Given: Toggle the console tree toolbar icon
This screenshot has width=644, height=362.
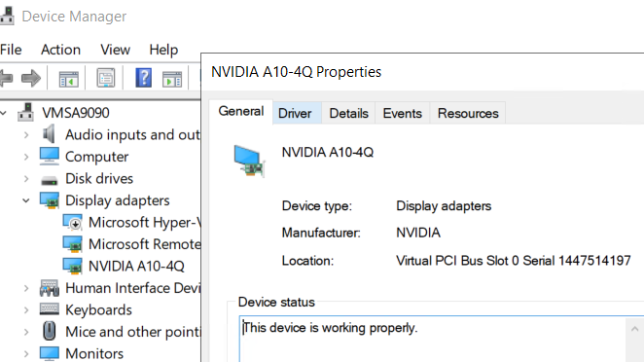Looking at the screenshot, I should tap(68, 78).
